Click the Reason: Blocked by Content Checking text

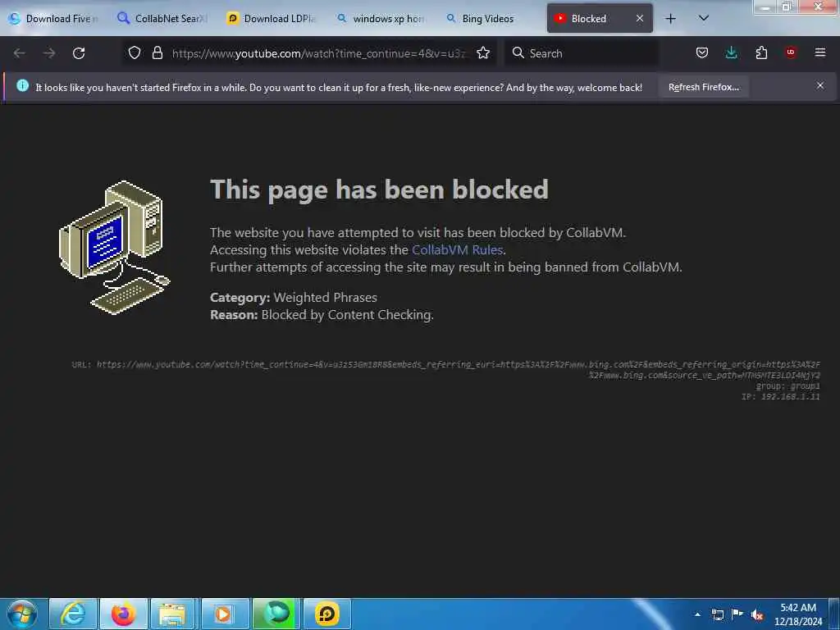[x=322, y=314]
